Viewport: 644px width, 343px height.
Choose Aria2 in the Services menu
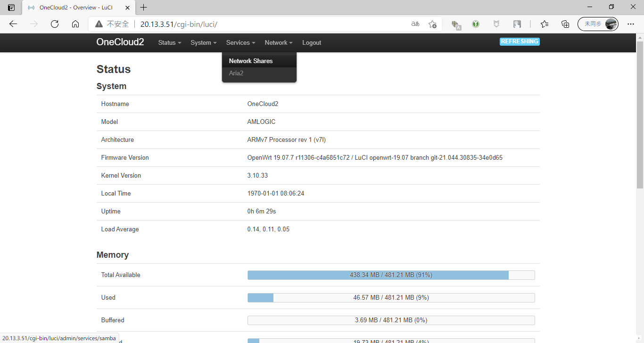point(236,73)
